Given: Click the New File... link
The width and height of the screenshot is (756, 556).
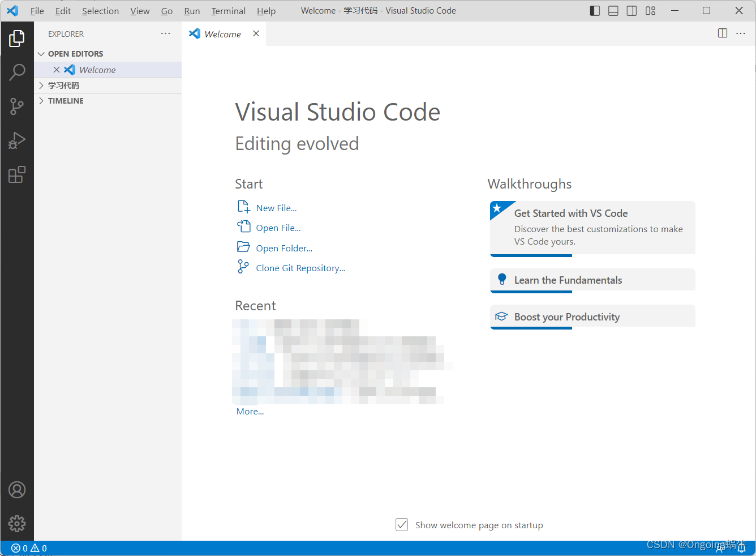Looking at the screenshot, I should pos(276,208).
